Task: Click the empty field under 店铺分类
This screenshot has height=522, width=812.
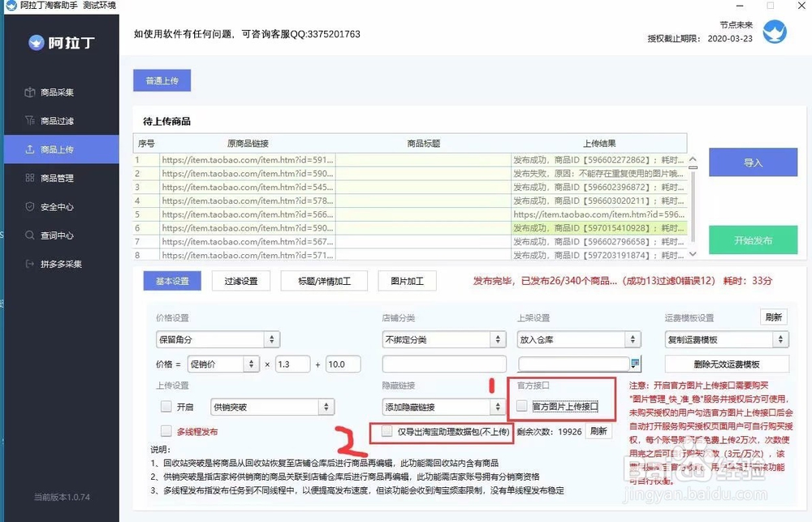Action: click(444, 364)
